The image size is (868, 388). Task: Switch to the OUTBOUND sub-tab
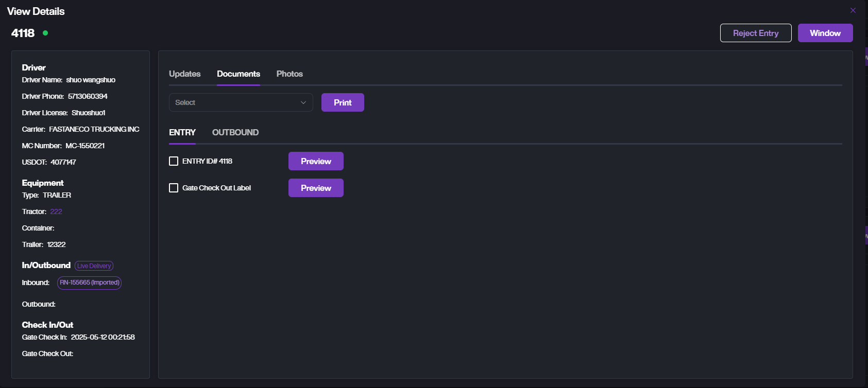(x=235, y=133)
